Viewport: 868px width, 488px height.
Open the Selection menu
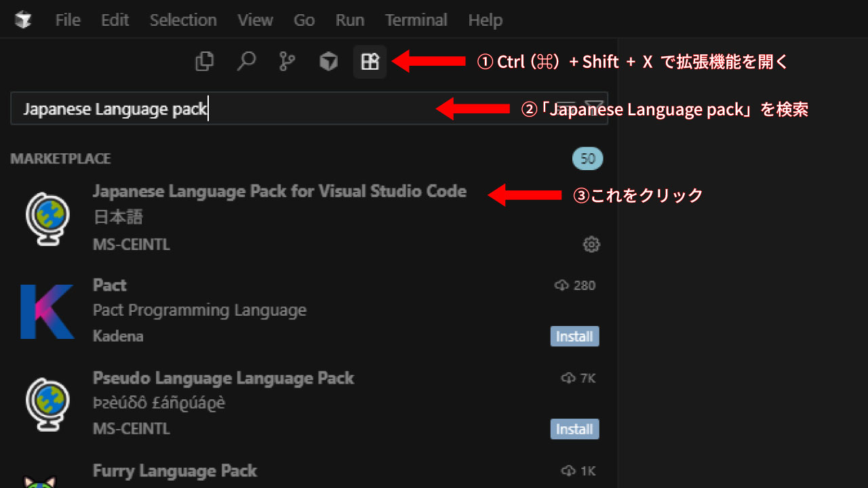click(x=183, y=20)
